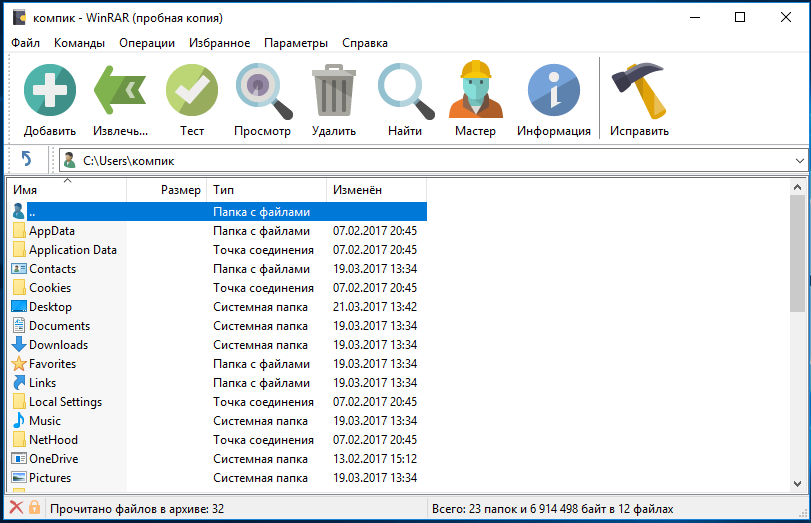This screenshot has width=811, height=523.
Task: Click the Извлечь (Extract) green arrow icon
Action: coord(120,90)
